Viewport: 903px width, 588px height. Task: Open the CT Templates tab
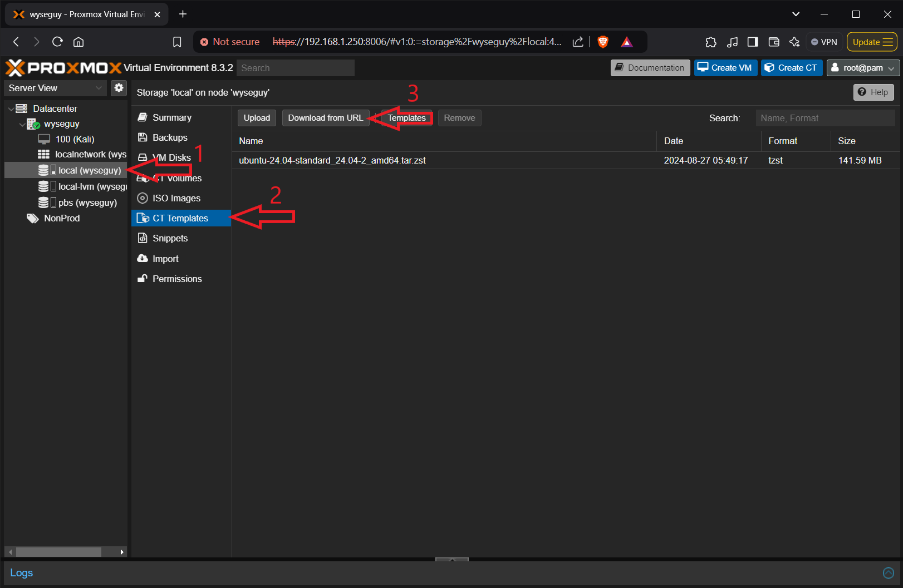pos(181,218)
